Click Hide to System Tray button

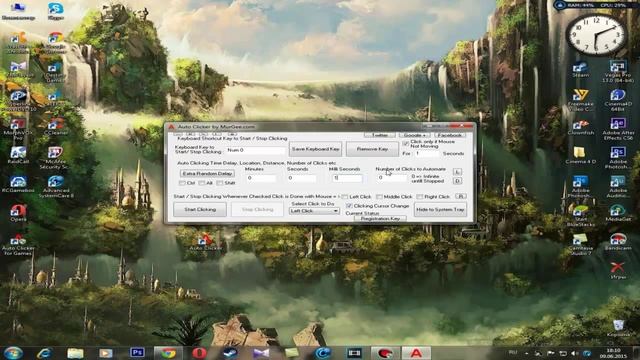pos(440,209)
